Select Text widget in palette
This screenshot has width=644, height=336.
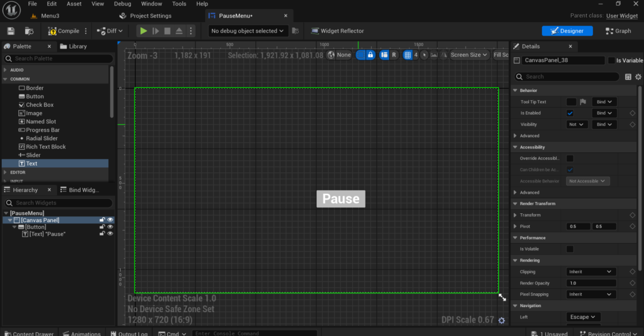tap(55, 164)
